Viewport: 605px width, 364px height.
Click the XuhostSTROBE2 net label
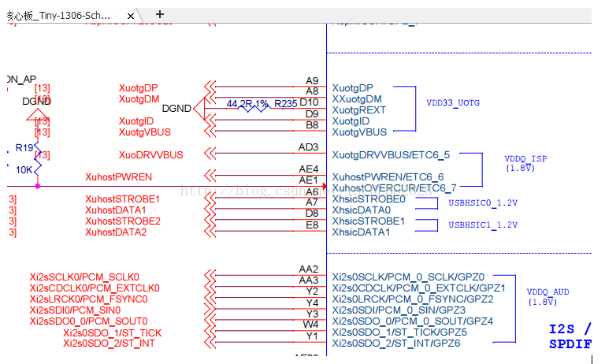tap(123, 221)
